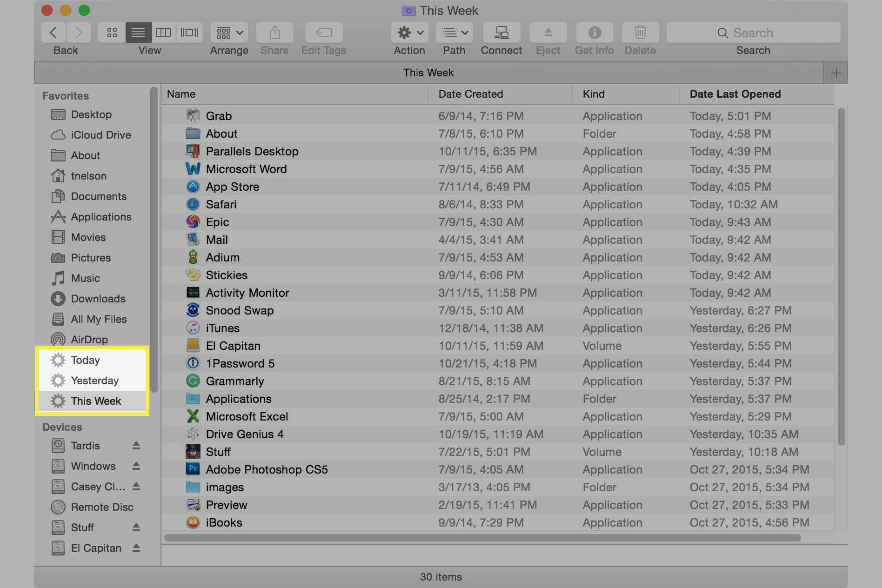
Task: Go back with the left chevron button
Action: click(53, 33)
